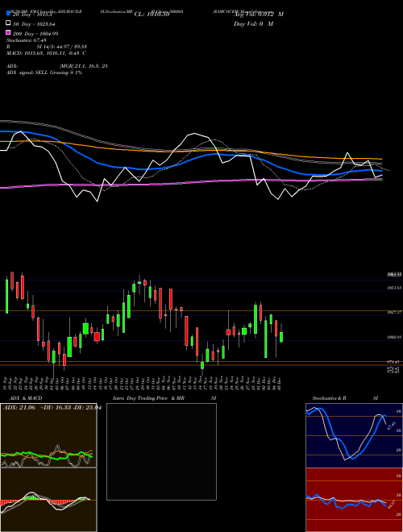Click the last green candlestick on the chart
The image size is (403, 532).
(281, 337)
